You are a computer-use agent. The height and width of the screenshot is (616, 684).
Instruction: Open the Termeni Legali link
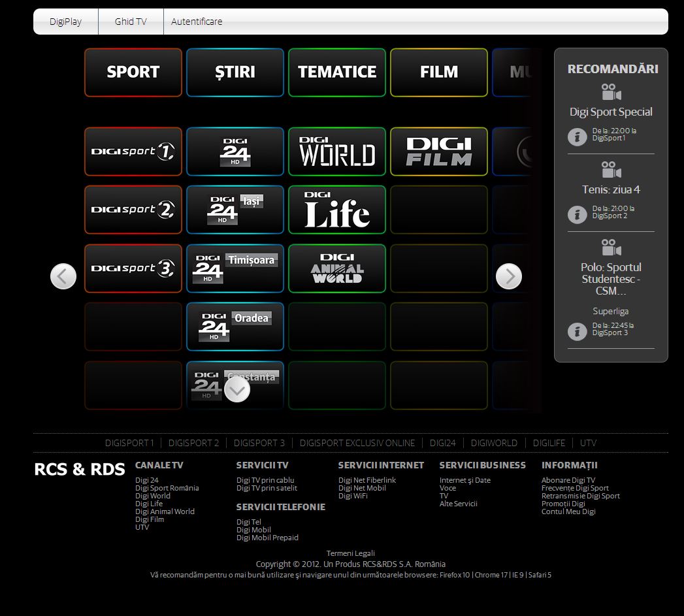coord(350,553)
